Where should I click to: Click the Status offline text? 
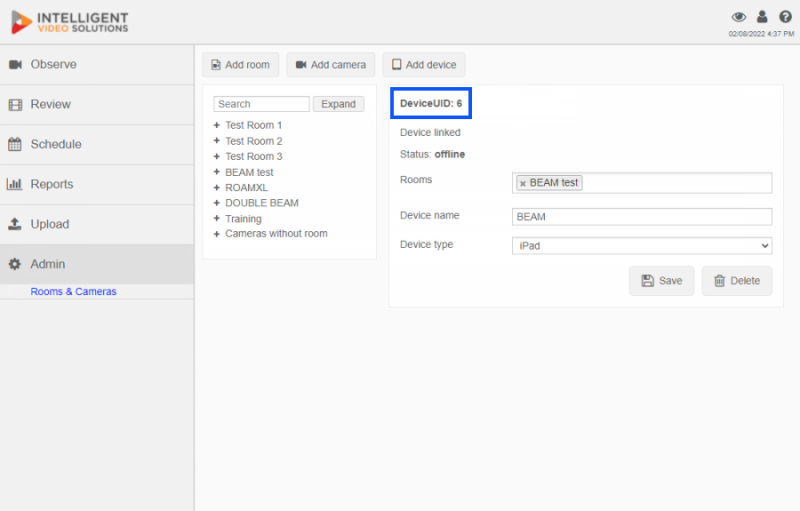[432, 155]
